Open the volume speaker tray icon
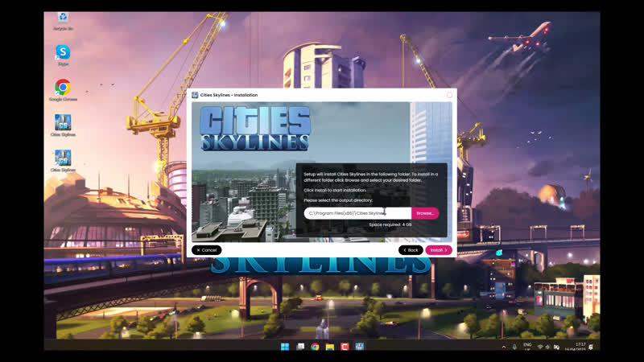This screenshot has width=644, height=362. [x=547, y=348]
